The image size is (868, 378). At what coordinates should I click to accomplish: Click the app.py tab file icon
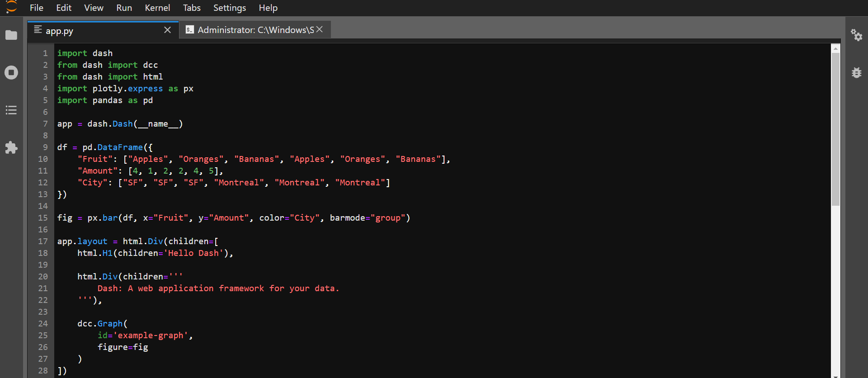coord(38,30)
